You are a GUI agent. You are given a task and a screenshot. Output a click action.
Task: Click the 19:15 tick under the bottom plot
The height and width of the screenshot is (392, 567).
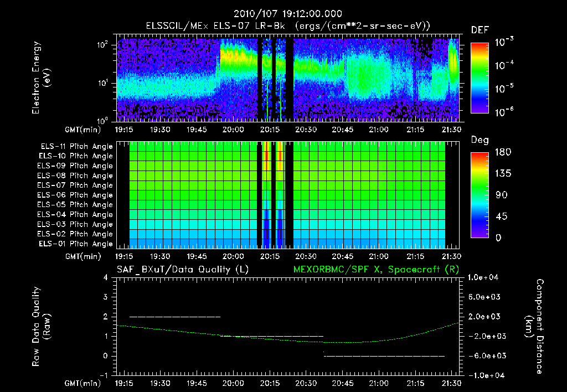click(x=124, y=383)
